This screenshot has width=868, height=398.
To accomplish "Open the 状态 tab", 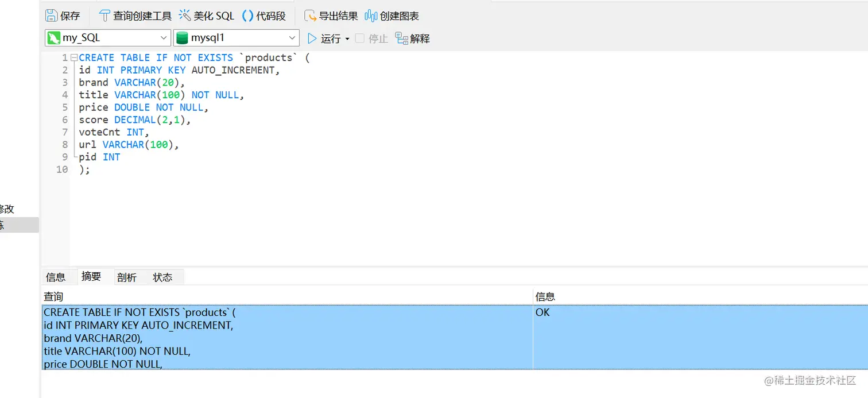I will point(162,277).
